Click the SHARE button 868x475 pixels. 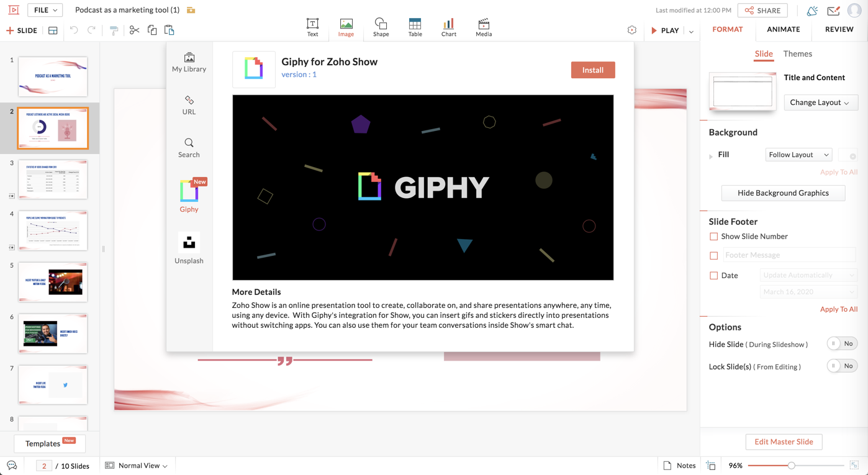click(762, 11)
